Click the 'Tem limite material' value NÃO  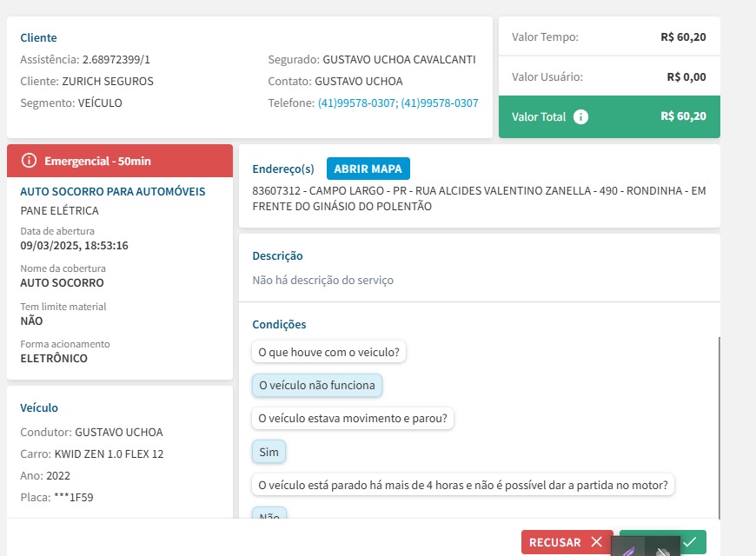(x=31, y=321)
